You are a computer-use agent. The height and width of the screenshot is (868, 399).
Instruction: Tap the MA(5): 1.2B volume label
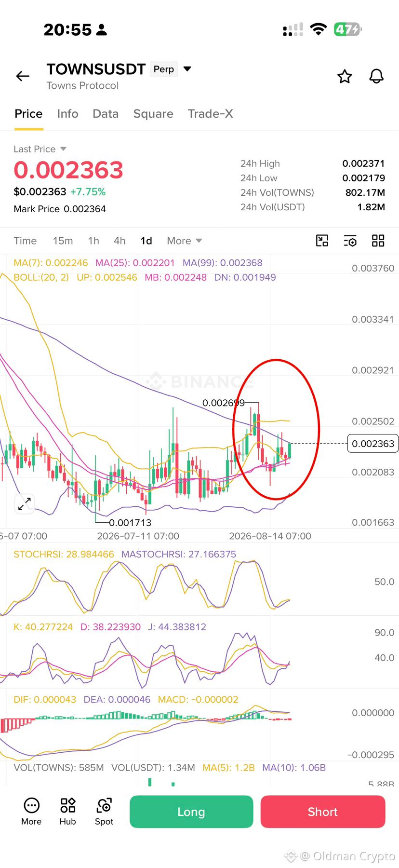[x=228, y=767]
